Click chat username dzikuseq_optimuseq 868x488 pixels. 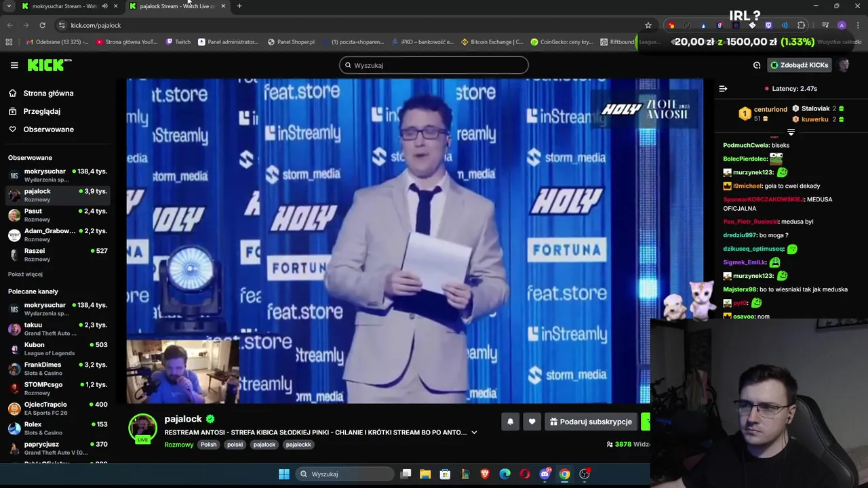pyautogui.click(x=753, y=249)
